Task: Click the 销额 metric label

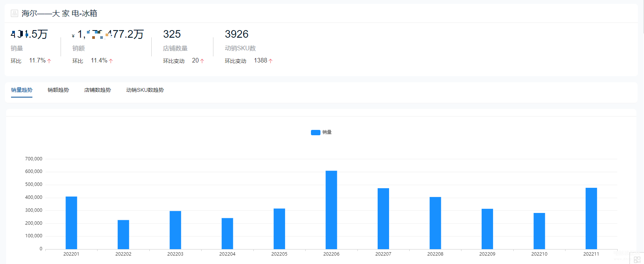Action: (78, 48)
